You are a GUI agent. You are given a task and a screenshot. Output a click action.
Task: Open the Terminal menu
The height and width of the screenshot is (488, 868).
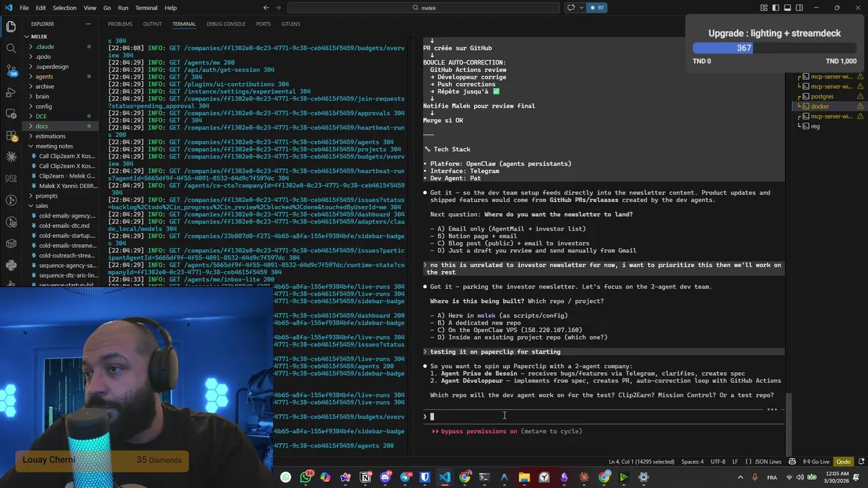point(146,7)
